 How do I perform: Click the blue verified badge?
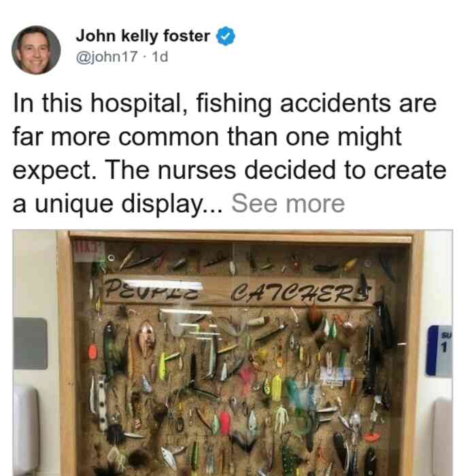(225, 36)
